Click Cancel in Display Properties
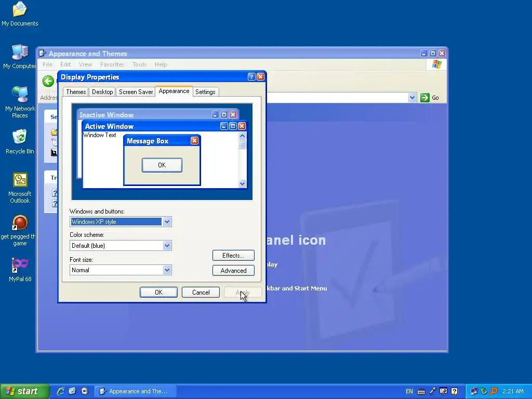Image resolution: width=532 pixels, height=399 pixels. click(201, 292)
